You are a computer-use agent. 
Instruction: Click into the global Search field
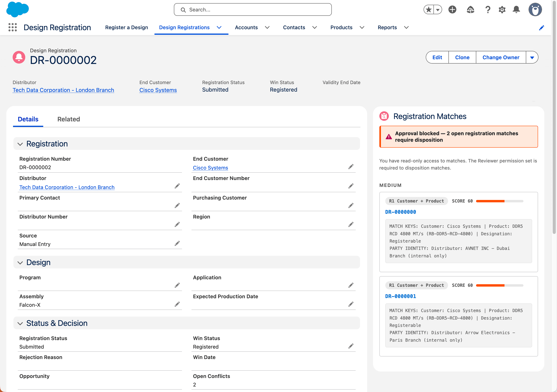253,10
